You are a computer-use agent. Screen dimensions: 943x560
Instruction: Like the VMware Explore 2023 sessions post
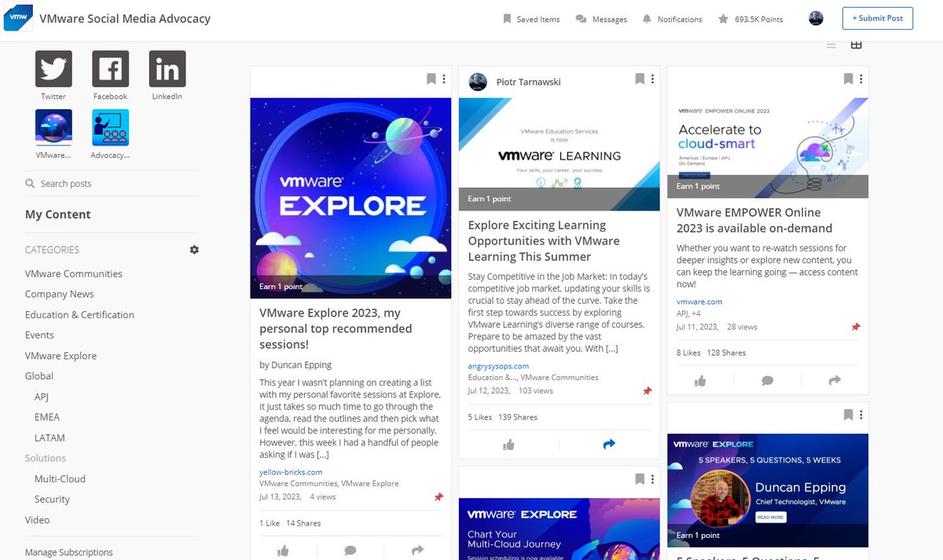click(x=284, y=551)
